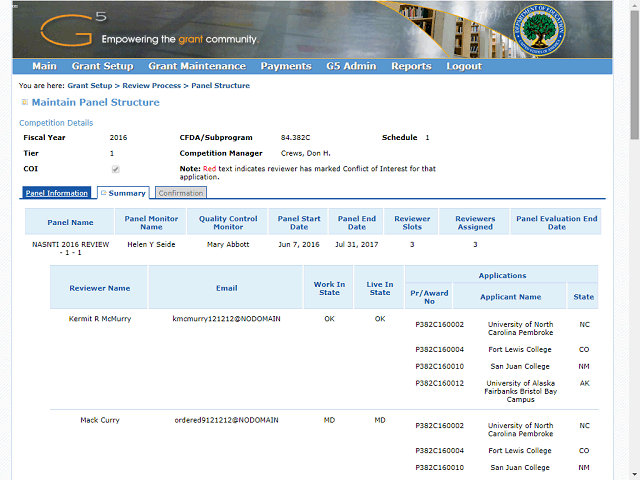Click University of Alaska Fairbanks Bristol Bay Campus
The image size is (640, 480).
point(520,391)
